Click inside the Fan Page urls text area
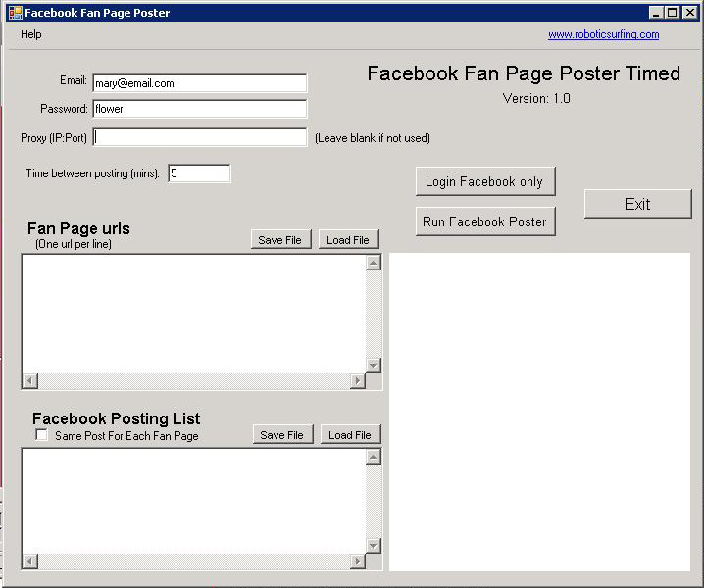704x588 pixels. coord(193,314)
